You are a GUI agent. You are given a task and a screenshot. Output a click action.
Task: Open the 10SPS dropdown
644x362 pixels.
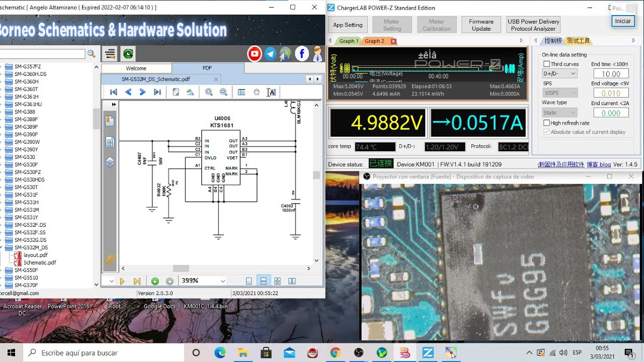tap(559, 93)
